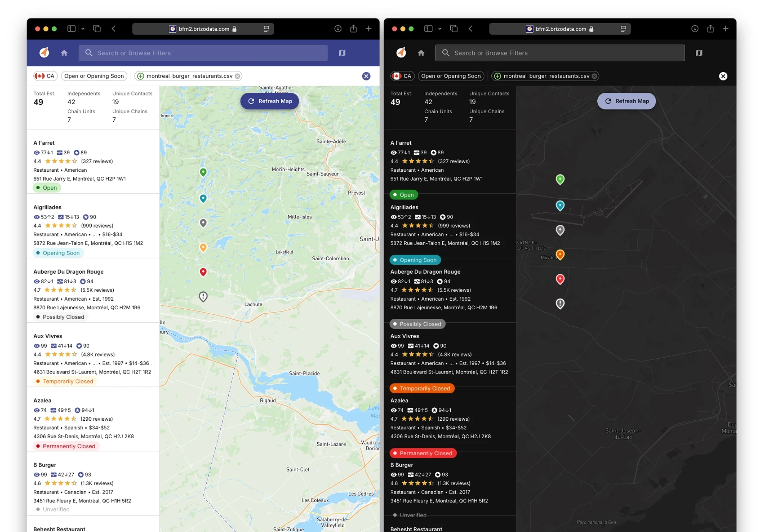The height and width of the screenshot is (532, 760).
Task: Click Permanently Closed badge in light window
Action: 66,446
